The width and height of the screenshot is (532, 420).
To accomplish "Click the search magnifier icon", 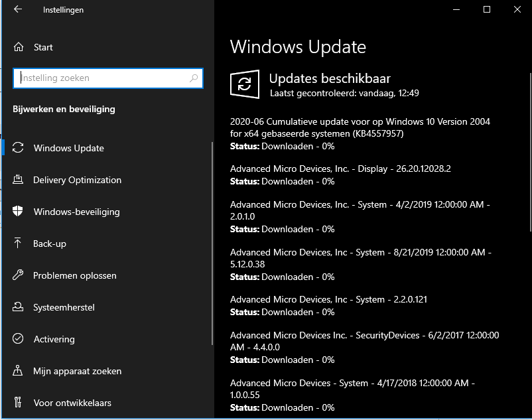I will pos(194,78).
